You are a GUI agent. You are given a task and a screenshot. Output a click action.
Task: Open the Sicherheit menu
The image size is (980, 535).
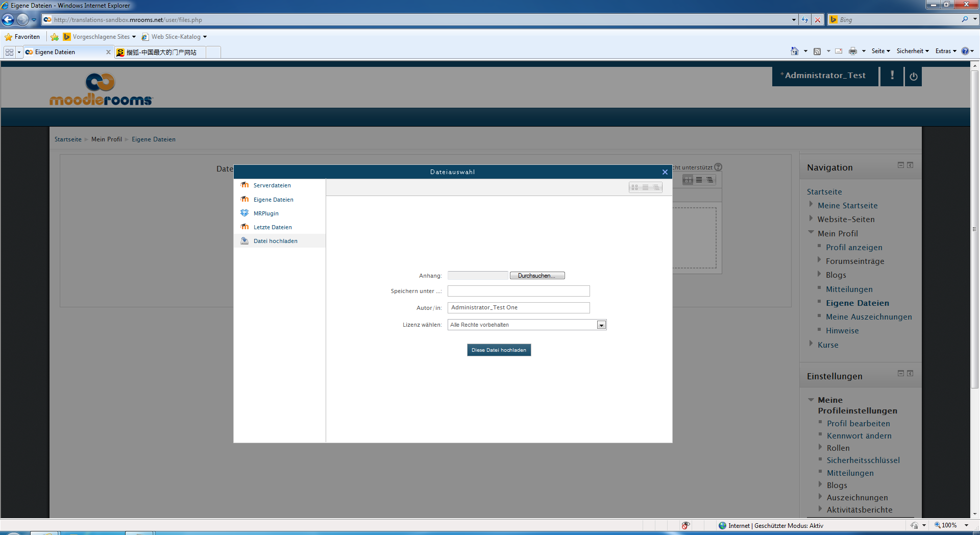[912, 51]
